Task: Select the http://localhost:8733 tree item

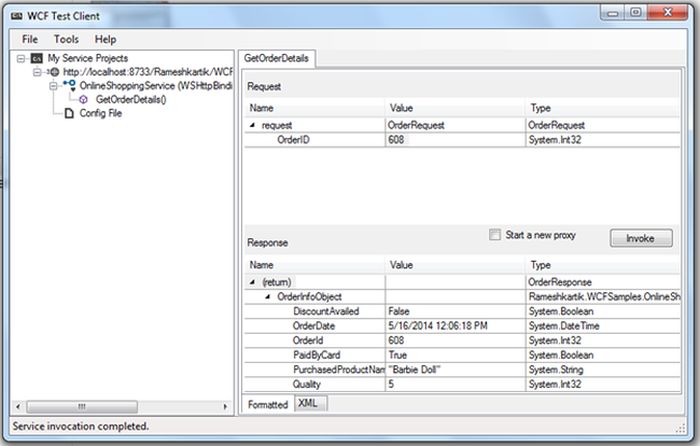Action: [148, 72]
